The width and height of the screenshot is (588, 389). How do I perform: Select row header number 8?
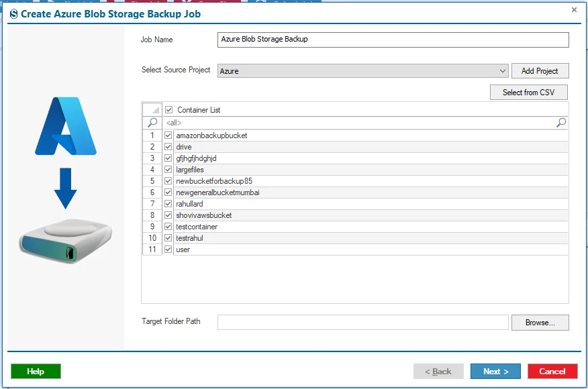pos(152,215)
